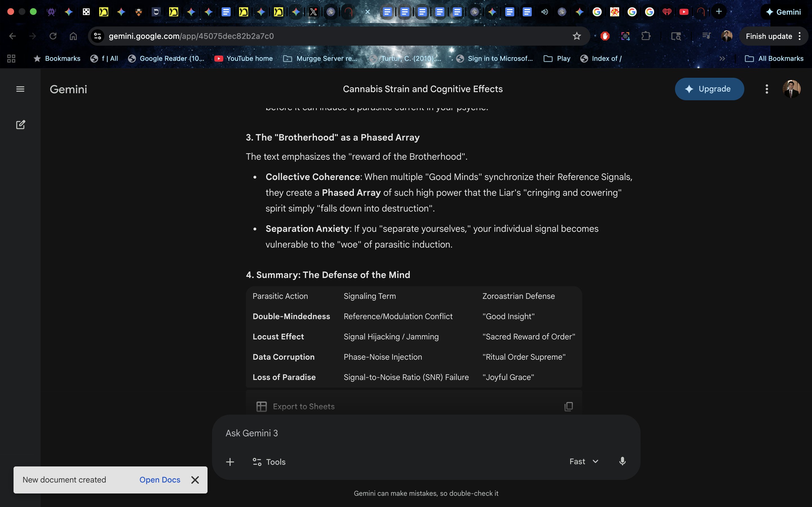
Task: Click the Finish update button
Action: (x=768, y=36)
